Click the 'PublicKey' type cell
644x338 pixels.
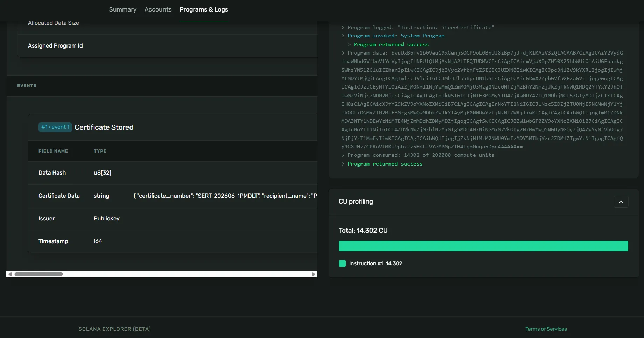pos(107,219)
